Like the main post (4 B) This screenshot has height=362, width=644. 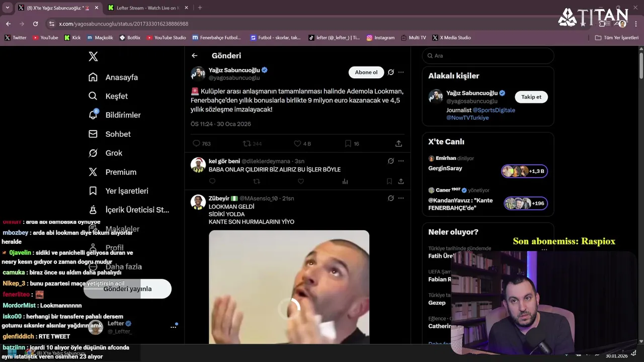(297, 143)
